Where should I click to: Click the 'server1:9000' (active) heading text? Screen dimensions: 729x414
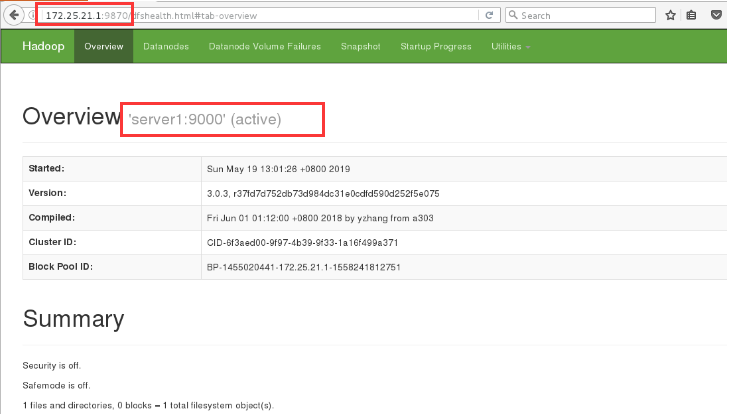[205, 120]
